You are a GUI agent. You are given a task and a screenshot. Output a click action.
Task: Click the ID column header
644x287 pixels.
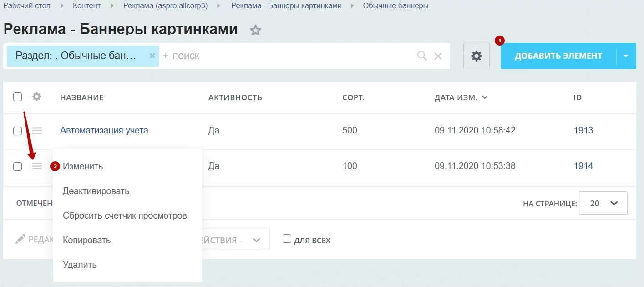pos(578,97)
